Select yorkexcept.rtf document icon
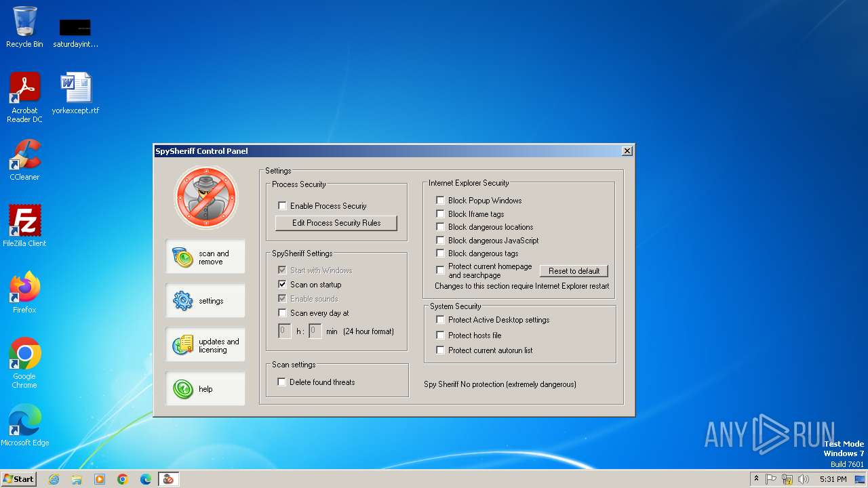 (75, 94)
